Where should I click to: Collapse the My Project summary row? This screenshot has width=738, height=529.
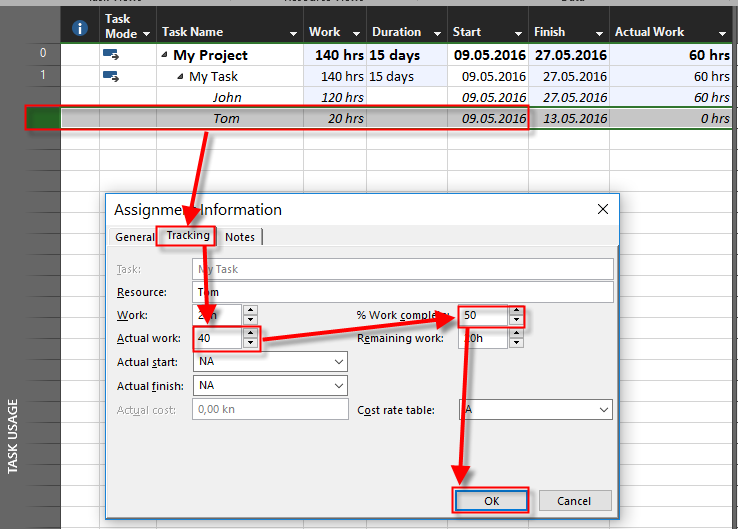pyautogui.click(x=165, y=56)
